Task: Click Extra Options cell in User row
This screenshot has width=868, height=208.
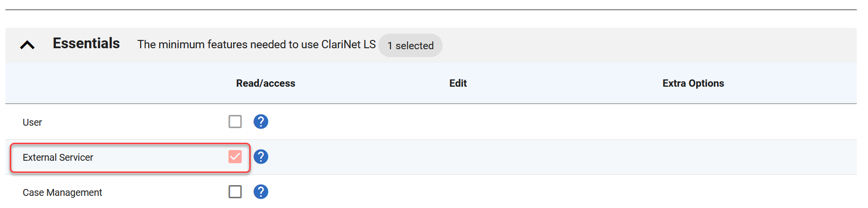Action: pos(693,122)
